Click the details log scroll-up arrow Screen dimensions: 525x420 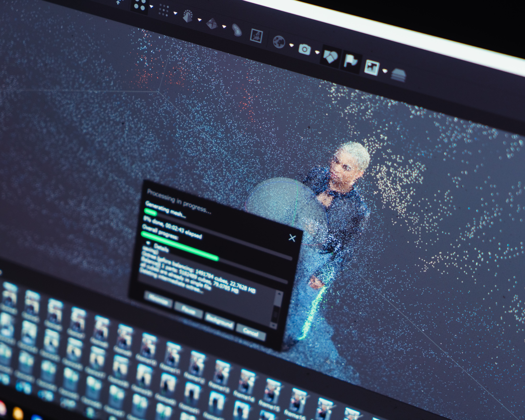point(279,294)
